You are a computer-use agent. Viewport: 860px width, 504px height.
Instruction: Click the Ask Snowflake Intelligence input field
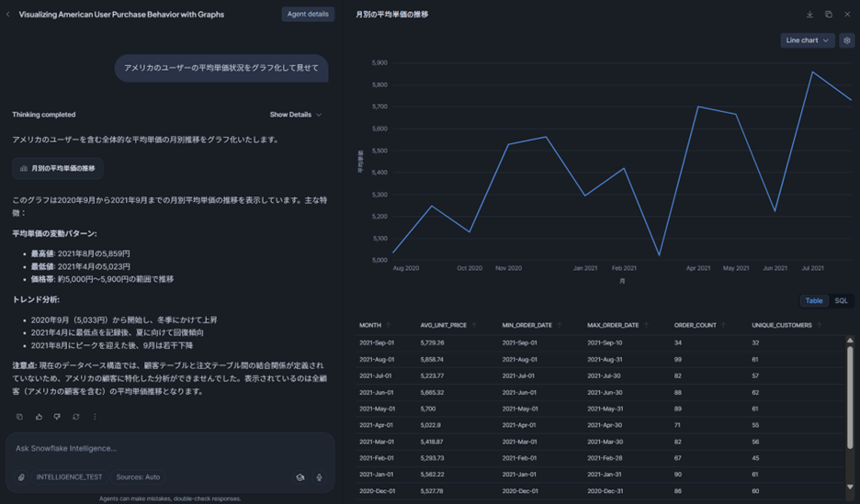pos(165,448)
